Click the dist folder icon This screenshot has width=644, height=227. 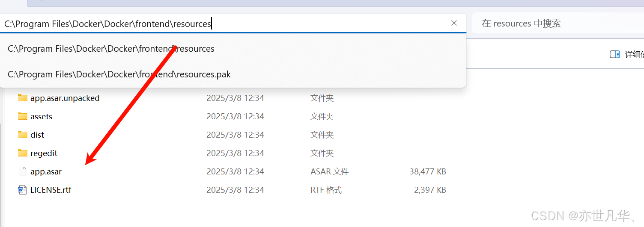pyautogui.click(x=23, y=135)
